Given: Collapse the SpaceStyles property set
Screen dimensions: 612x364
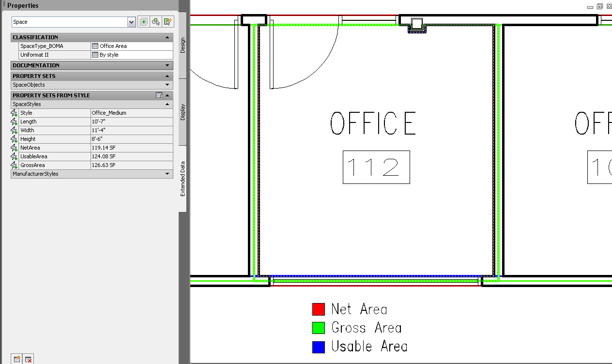Looking at the screenshot, I should [167, 104].
